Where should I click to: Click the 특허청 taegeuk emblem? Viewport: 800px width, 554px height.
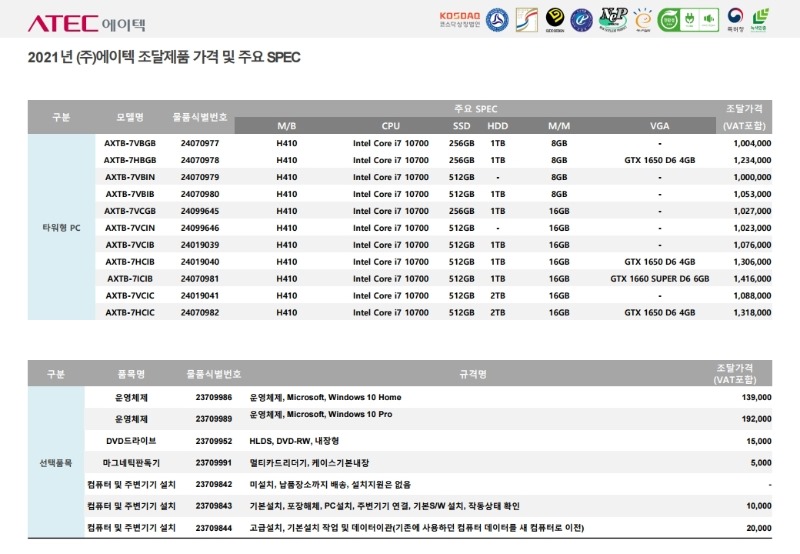(735, 20)
